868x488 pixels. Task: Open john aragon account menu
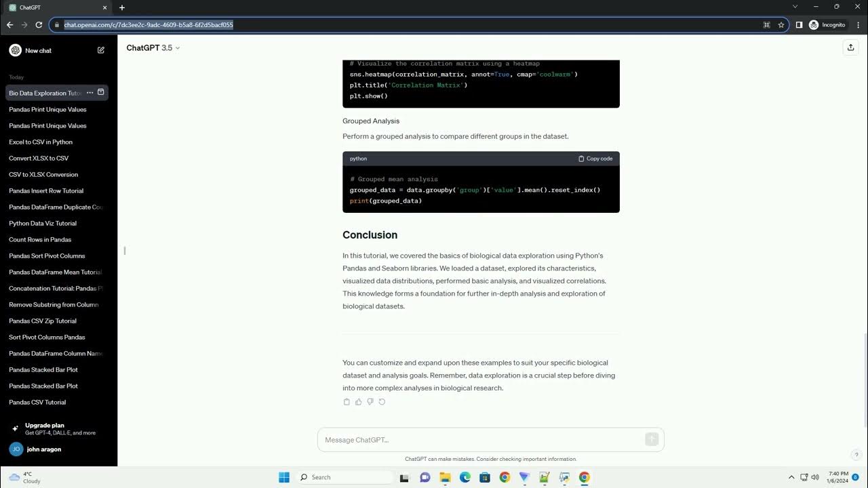[58, 449]
